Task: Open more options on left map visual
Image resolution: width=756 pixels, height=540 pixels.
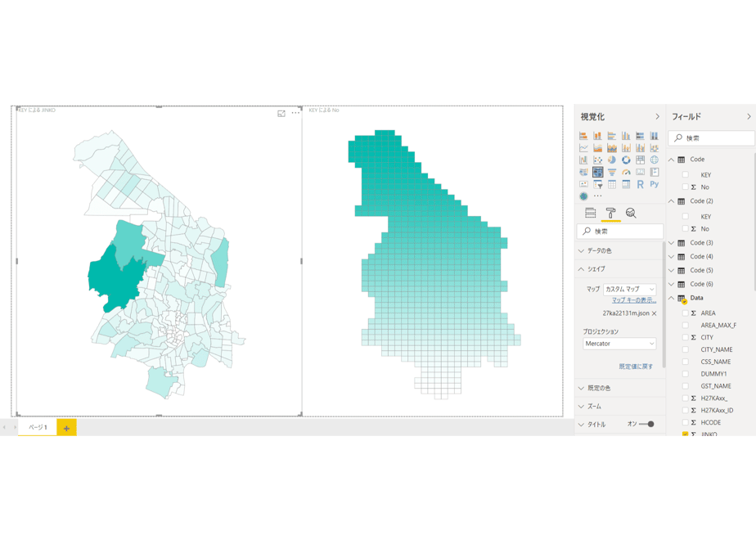Action: tap(295, 113)
